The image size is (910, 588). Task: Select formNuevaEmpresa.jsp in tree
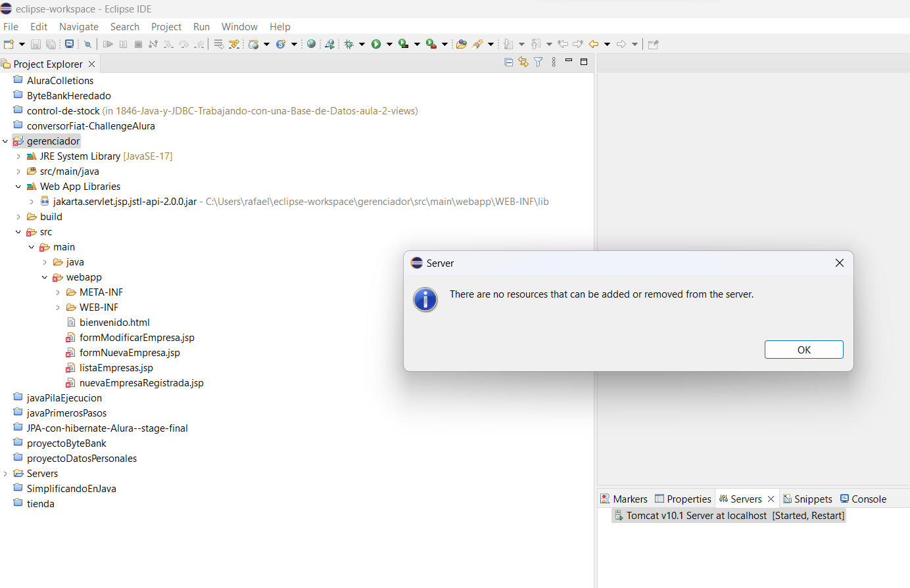pos(130,353)
